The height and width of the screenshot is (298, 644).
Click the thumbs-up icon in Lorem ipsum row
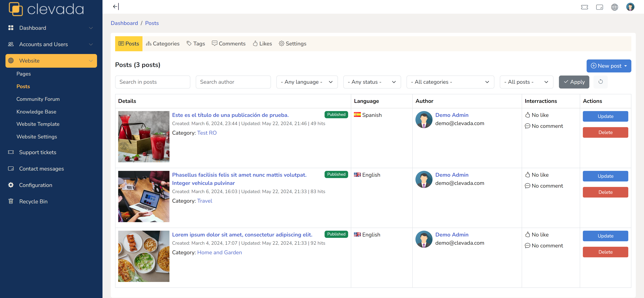[527, 234]
